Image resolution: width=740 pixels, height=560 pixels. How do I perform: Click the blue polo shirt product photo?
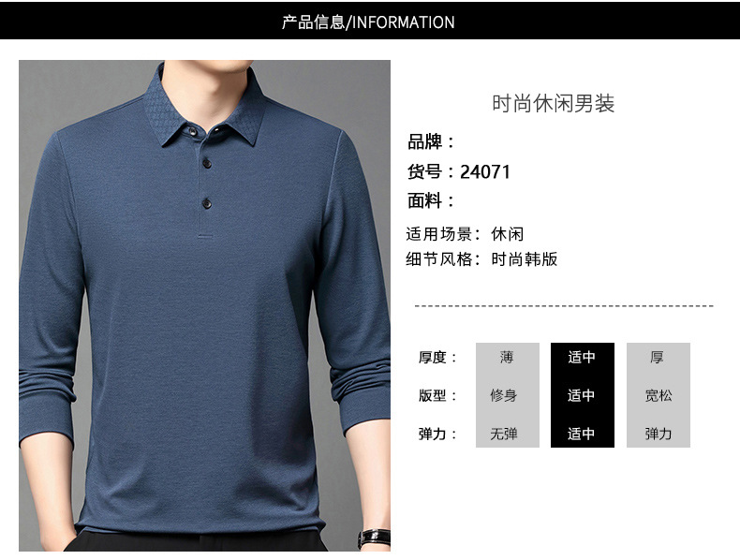(x=204, y=305)
